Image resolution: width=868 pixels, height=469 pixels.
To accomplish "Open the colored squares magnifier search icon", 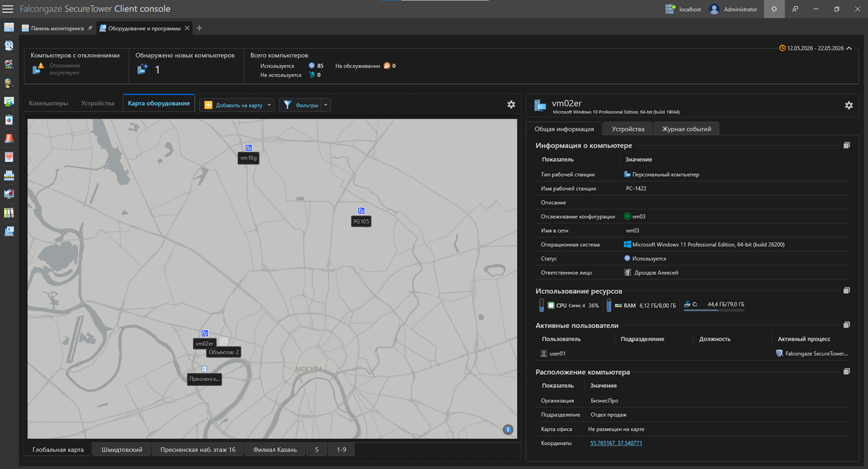I will tap(9, 64).
